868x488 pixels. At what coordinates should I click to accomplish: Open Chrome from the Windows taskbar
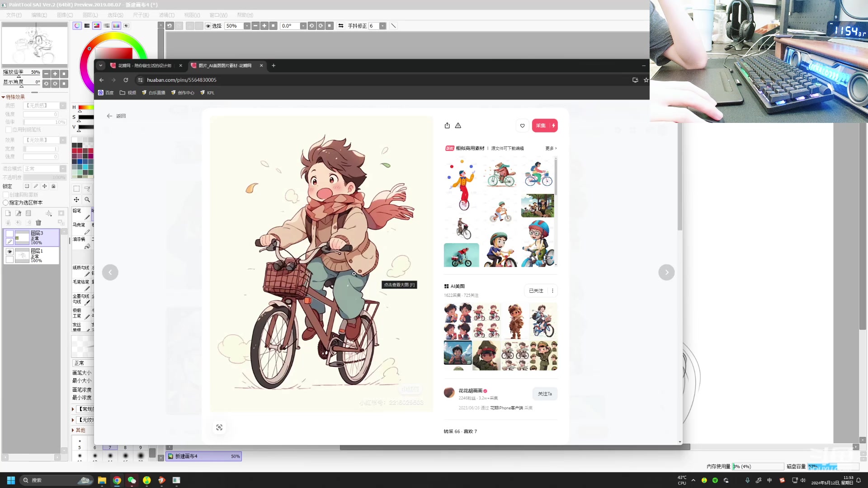point(117,480)
